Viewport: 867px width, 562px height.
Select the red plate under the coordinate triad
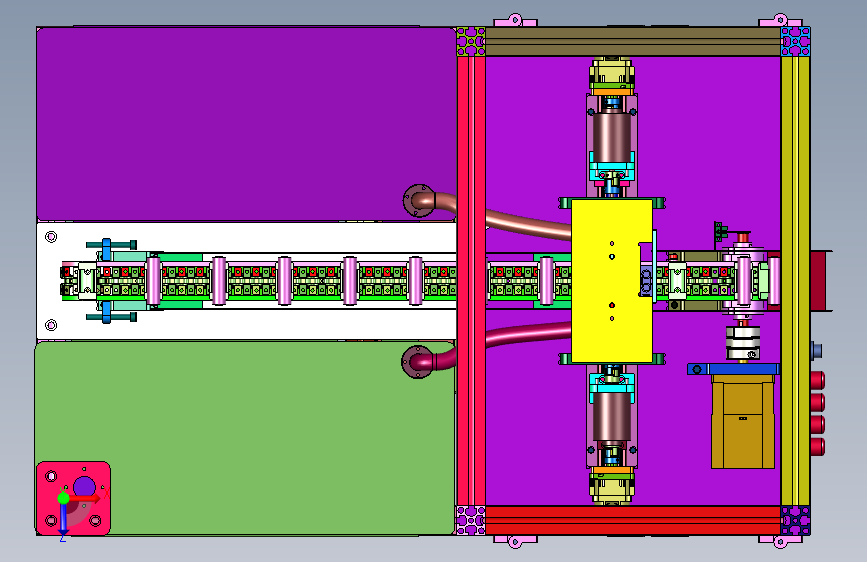[x=74, y=498]
